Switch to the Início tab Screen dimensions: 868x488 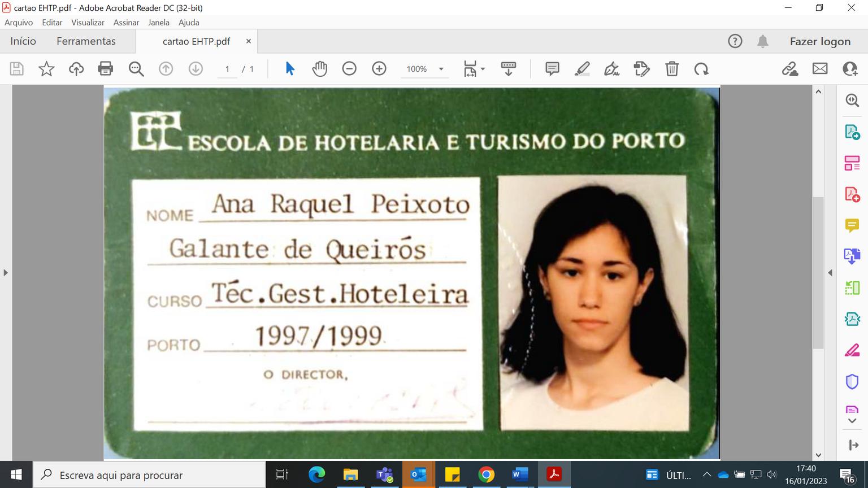pos(23,41)
